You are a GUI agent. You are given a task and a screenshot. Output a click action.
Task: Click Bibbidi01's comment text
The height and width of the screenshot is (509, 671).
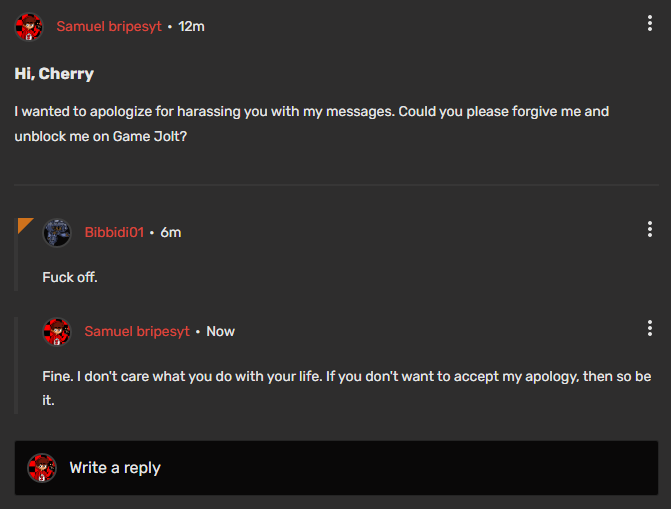pyautogui.click(x=70, y=277)
